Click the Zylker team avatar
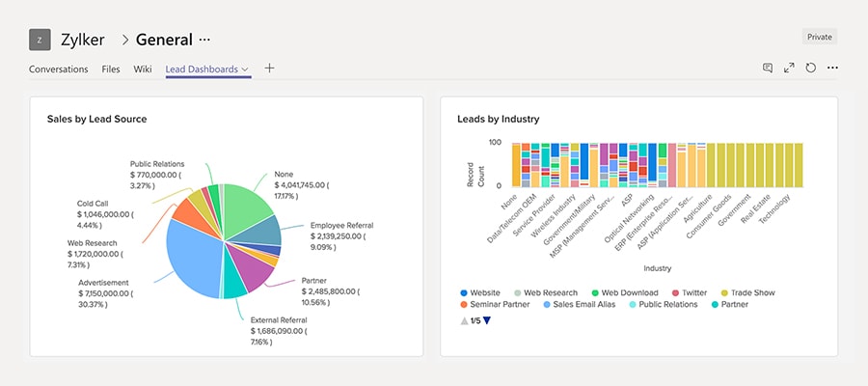 pyautogui.click(x=40, y=40)
